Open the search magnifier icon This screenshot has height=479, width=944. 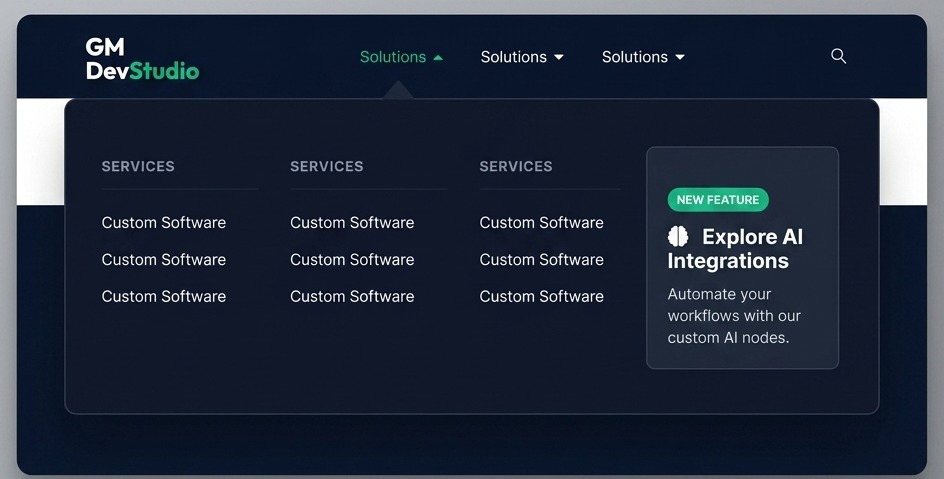pyautogui.click(x=839, y=56)
